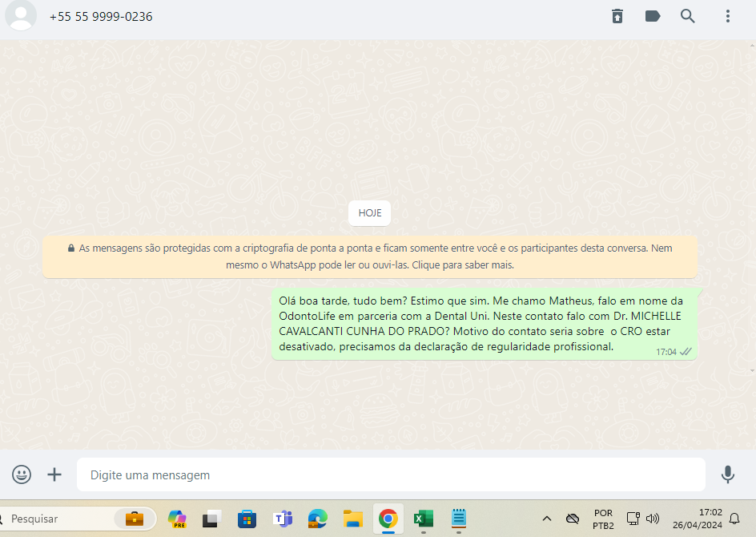Viewport: 756px width, 537px height.
Task: Click the briefcase icon in the search box
Action: (x=135, y=519)
